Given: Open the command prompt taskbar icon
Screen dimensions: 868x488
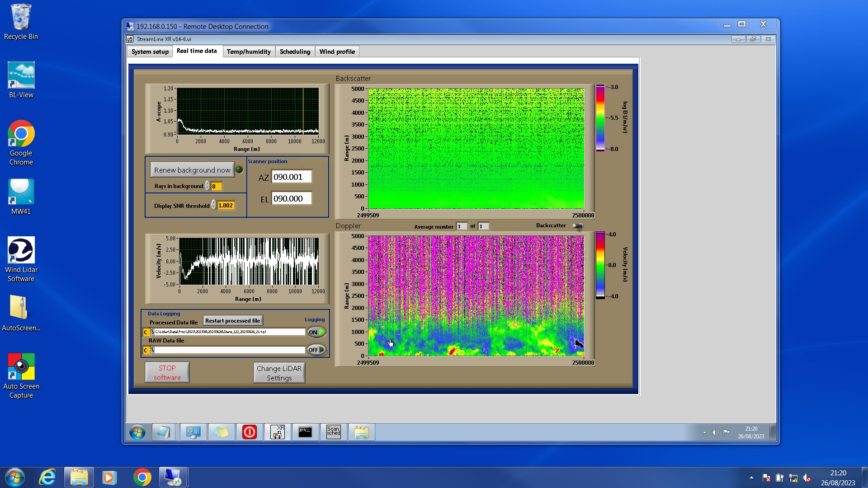Looking at the screenshot, I should [305, 432].
